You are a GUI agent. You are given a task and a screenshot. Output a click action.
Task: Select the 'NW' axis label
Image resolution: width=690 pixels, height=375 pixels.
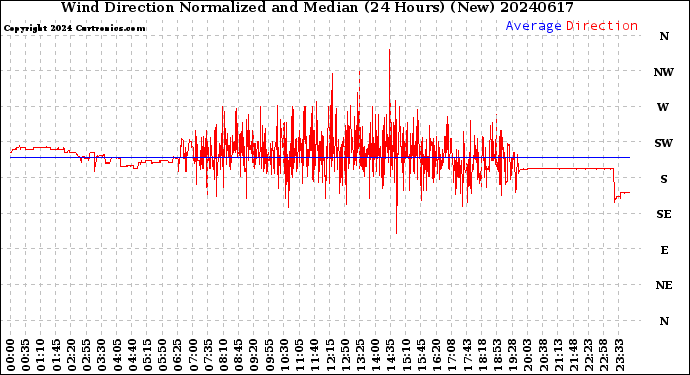tap(664, 72)
